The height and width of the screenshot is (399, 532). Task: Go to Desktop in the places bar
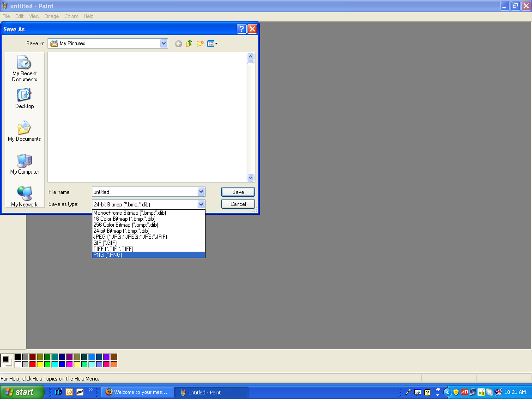click(24, 98)
